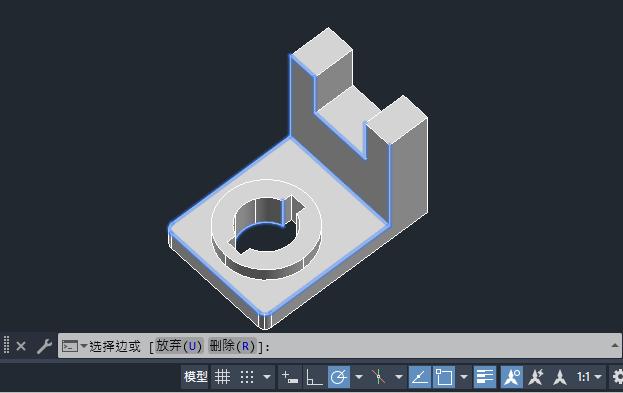Toggle snap mode dotted-grid icon

coord(247,376)
